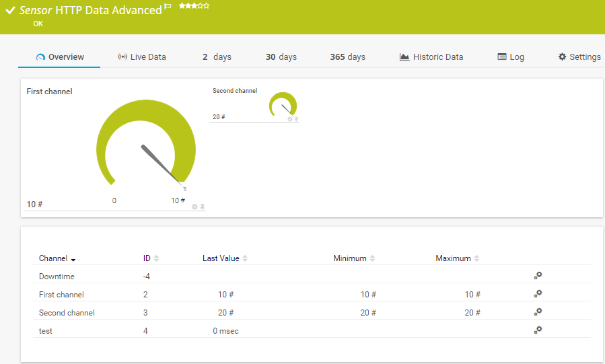
Task: Switch to the Live Data tab
Action: (x=142, y=57)
